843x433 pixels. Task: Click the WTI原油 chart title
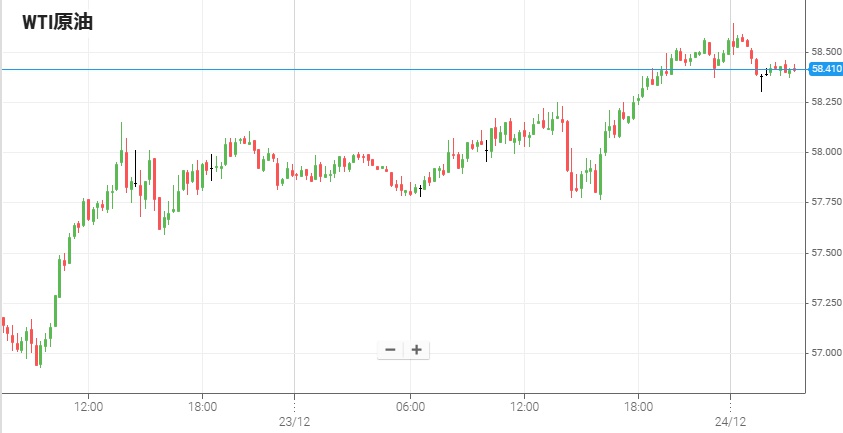pos(58,22)
